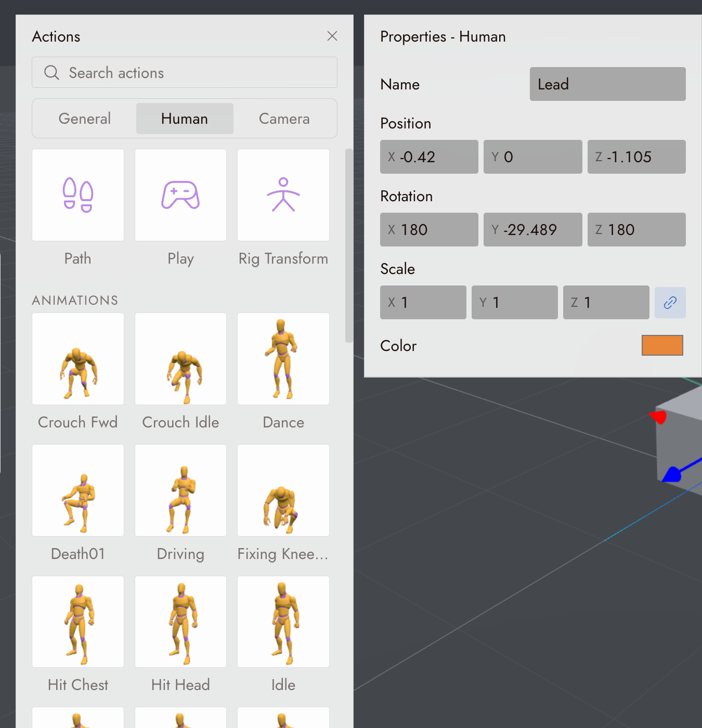This screenshot has height=728, width=702.
Task: Edit Rotation X value field
Action: point(429,229)
